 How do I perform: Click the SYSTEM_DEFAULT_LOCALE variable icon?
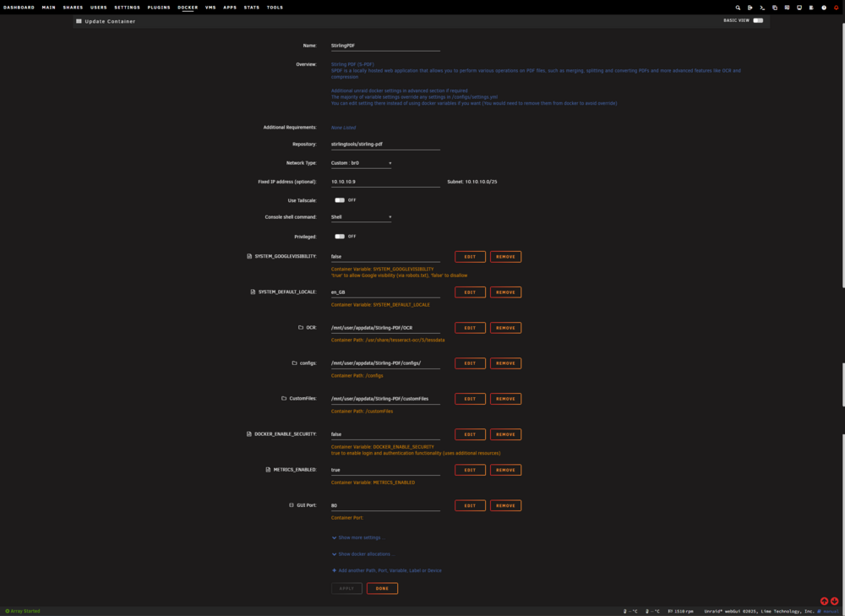pos(253,292)
